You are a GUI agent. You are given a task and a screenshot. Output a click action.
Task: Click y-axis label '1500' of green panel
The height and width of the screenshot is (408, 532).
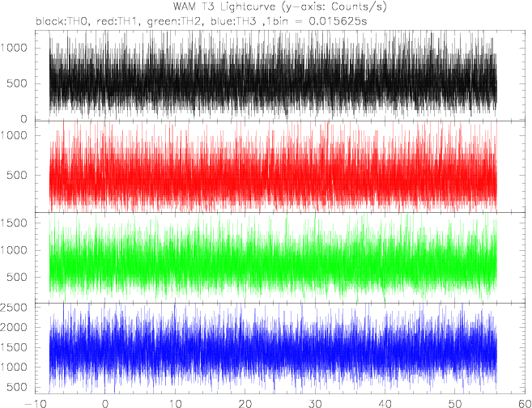pyautogui.click(x=14, y=223)
